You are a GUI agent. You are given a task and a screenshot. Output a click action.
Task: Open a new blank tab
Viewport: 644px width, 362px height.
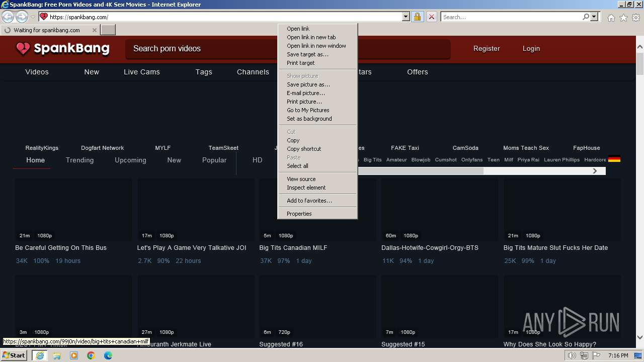click(108, 30)
